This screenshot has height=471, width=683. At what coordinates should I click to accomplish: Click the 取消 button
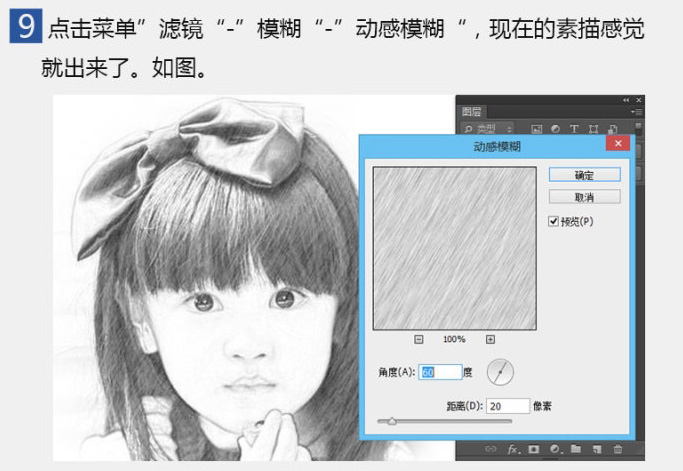(584, 197)
